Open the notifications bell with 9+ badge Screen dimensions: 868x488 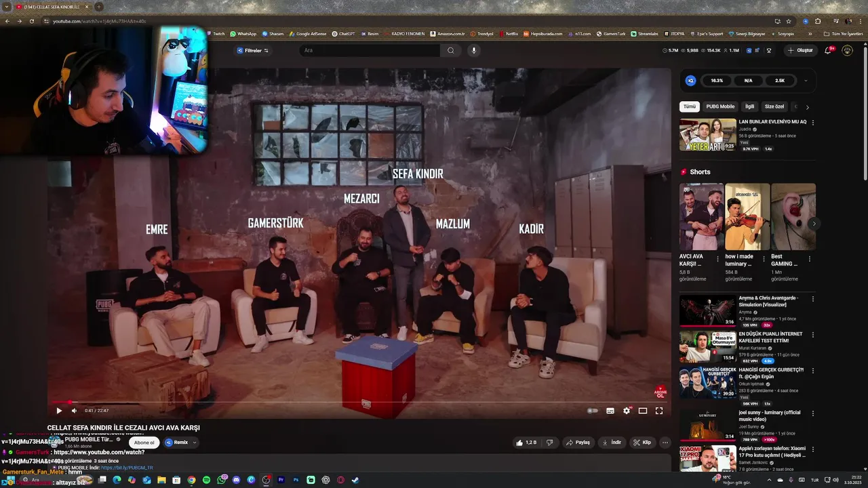click(x=829, y=50)
